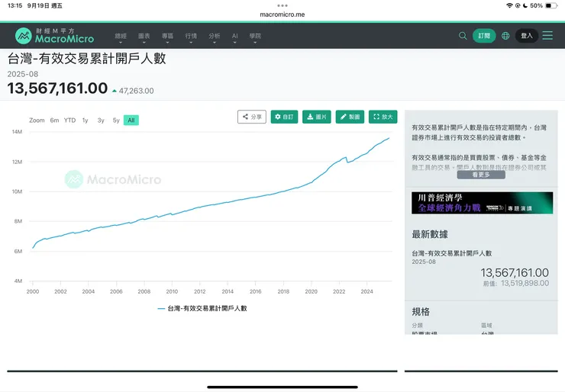Click the 放大 fullscreen button
Viewport: 565px width, 392px height.
[x=383, y=117]
